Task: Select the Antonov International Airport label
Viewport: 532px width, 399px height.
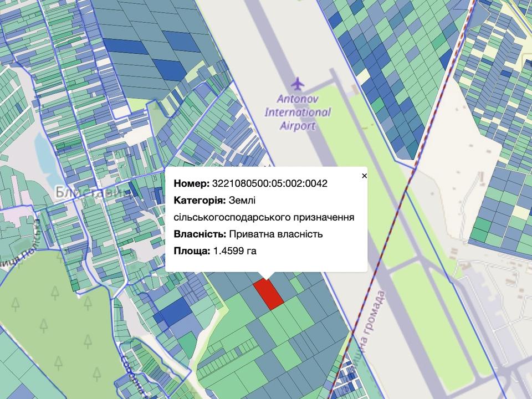Action: [298, 113]
